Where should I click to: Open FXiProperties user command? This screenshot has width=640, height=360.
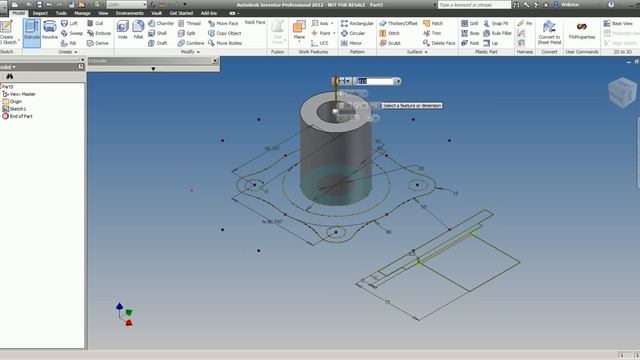pyautogui.click(x=582, y=31)
